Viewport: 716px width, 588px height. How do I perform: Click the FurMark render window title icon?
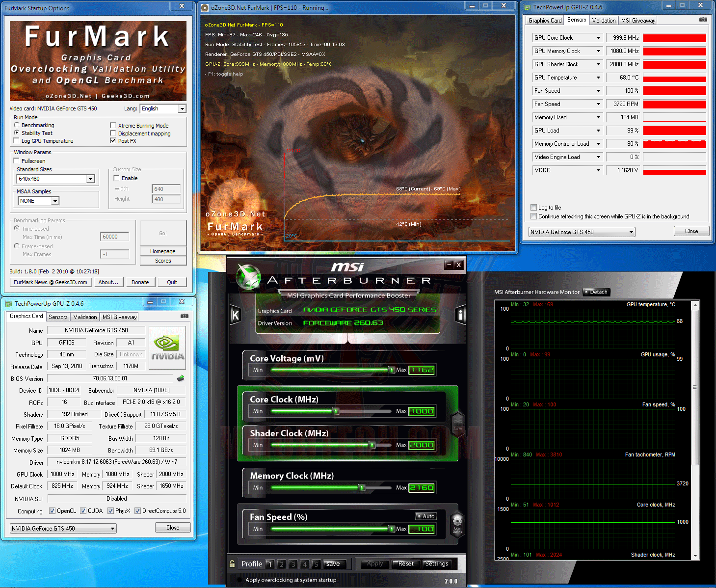[x=205, y=7]
